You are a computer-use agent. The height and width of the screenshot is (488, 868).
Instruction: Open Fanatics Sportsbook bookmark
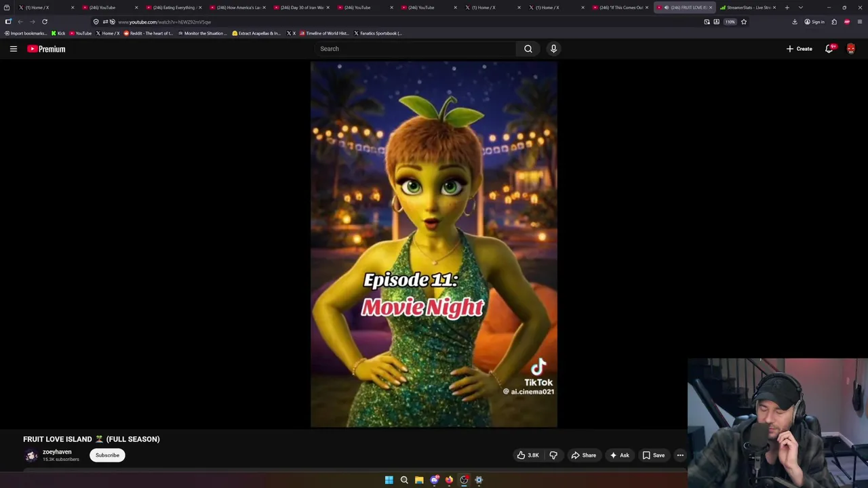378,33
